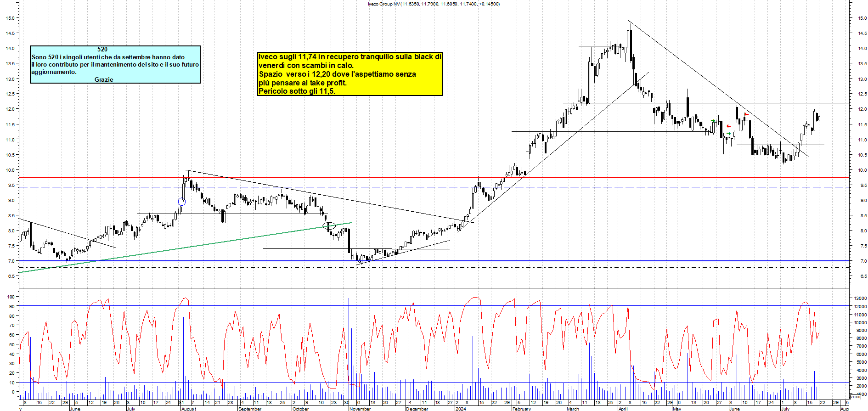
Task: Click "più pensare al take profit." line
Action: pyautogui.click(x=303, y=83)
